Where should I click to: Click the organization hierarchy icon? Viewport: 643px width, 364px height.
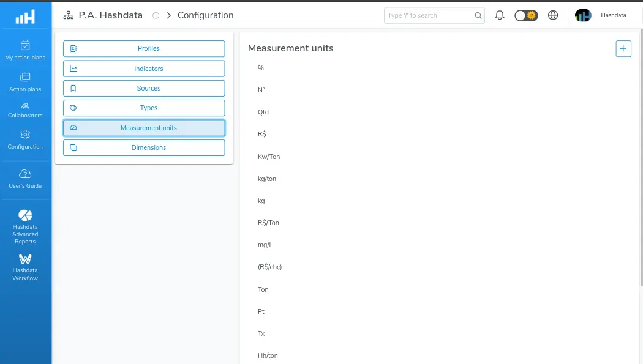69,15
